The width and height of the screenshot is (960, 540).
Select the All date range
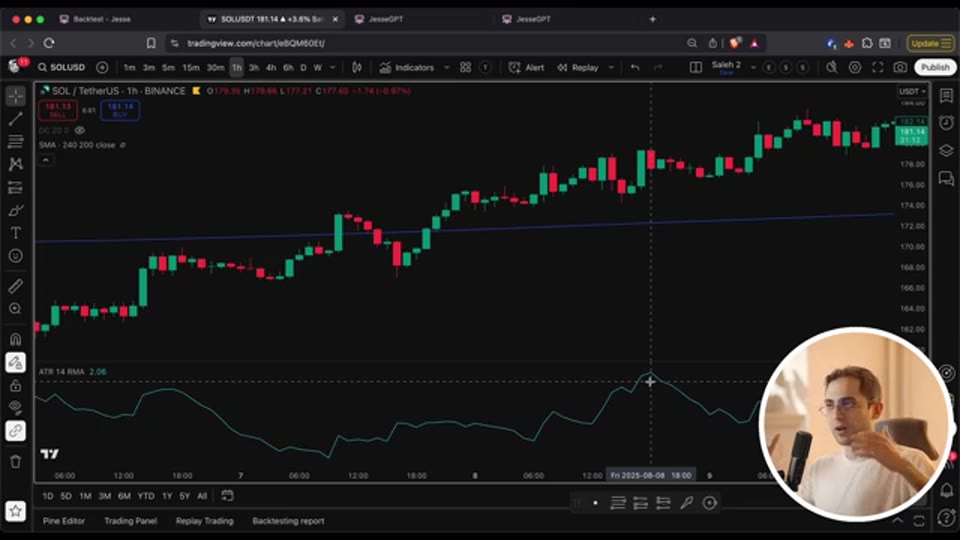[x=202, y=496]
